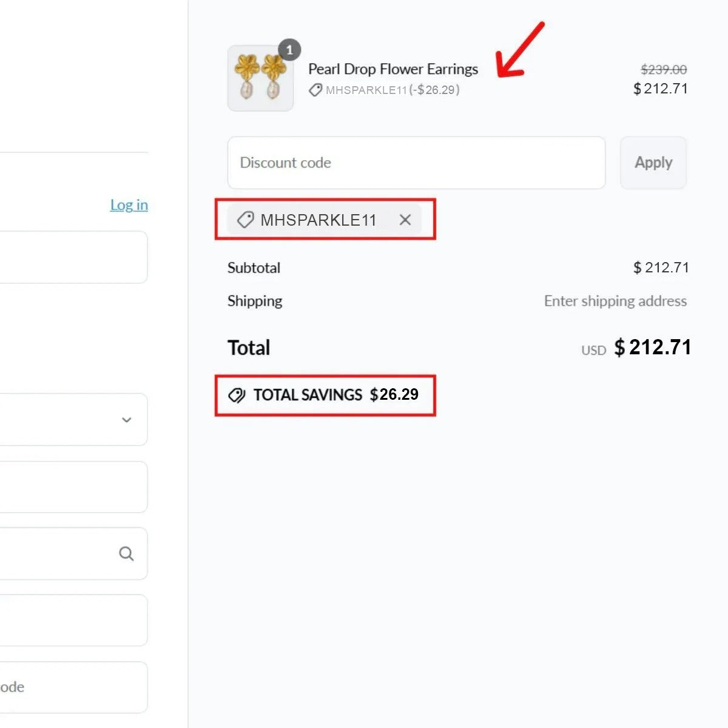Click the partially visible postal code field
Image resolution: width=728 pixels, height=728 pixels.
(73, 687)
